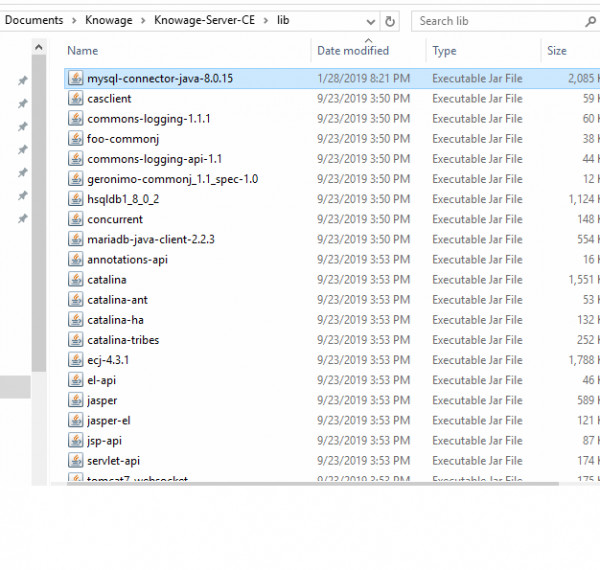The image size is (600, 570).
Task: Expand the chevron after Documents breadcrumb
Action: (x=74, y=21)
